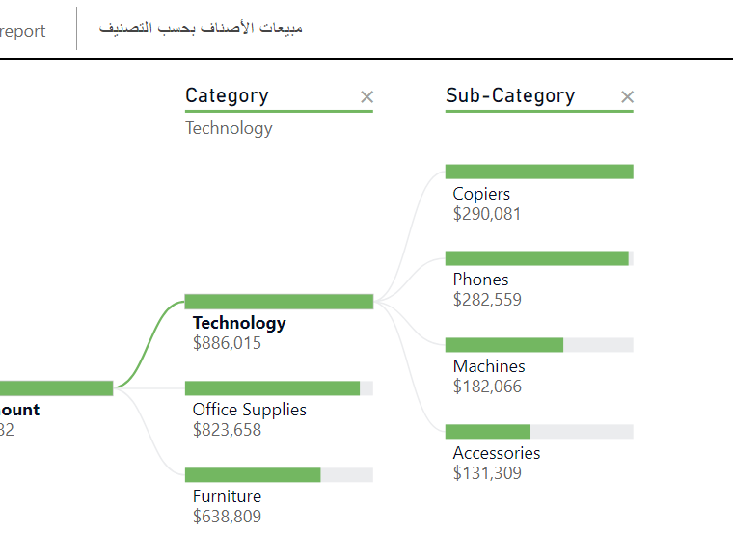Open the Arabic report page title
Viewport: 733px width, 560px height.
(201, 28)
